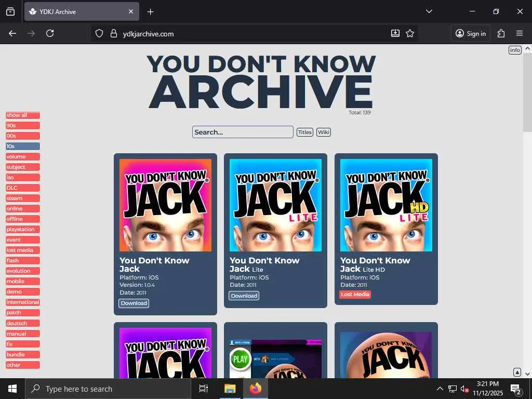Click the install-page icon in the address bar
532x399 pixels.
pos(395,33)
